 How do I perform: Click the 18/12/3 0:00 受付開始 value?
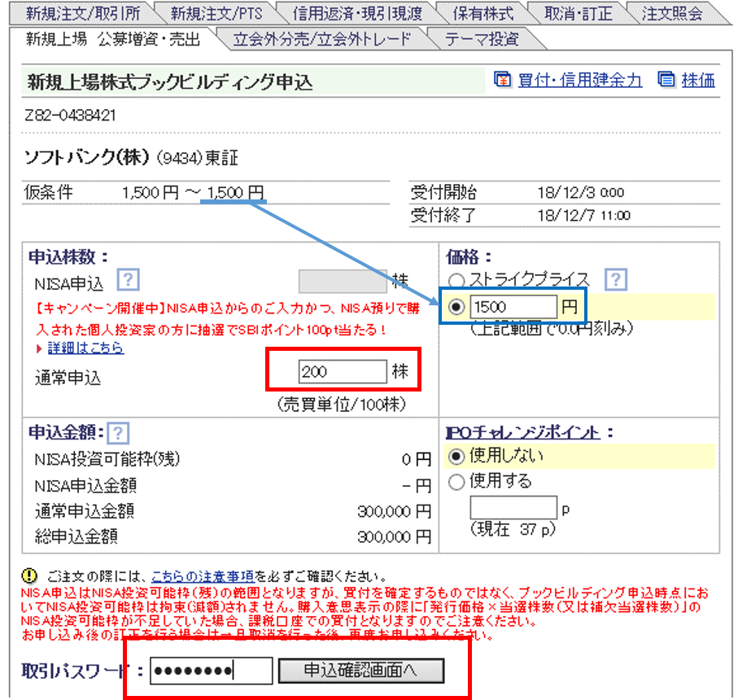581,193
